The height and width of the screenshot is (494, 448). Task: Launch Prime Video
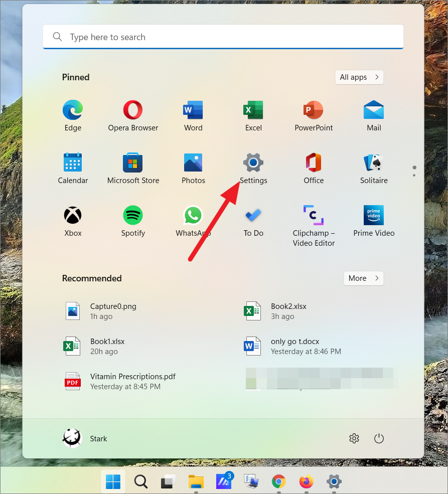point(374,221)
